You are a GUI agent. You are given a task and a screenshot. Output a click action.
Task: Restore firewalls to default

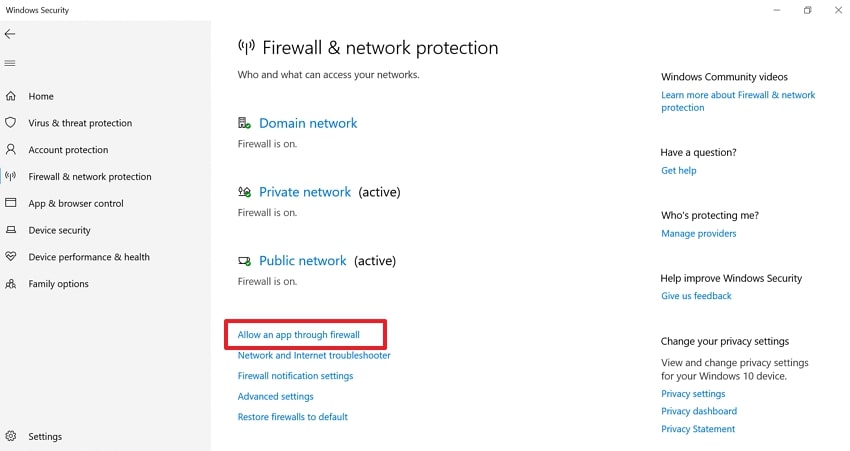pyautogui.click(x=292, y=417)
